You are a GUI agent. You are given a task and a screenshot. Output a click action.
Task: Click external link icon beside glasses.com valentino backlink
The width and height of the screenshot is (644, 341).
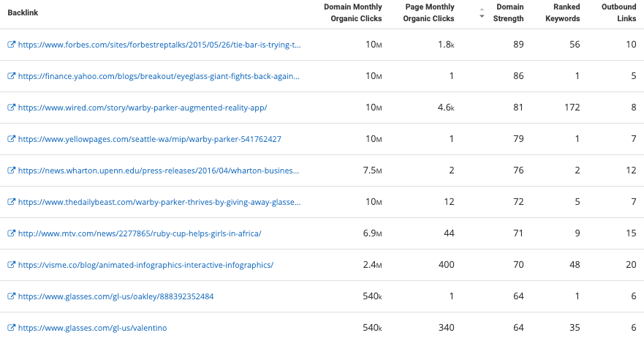tap(12, 328)
